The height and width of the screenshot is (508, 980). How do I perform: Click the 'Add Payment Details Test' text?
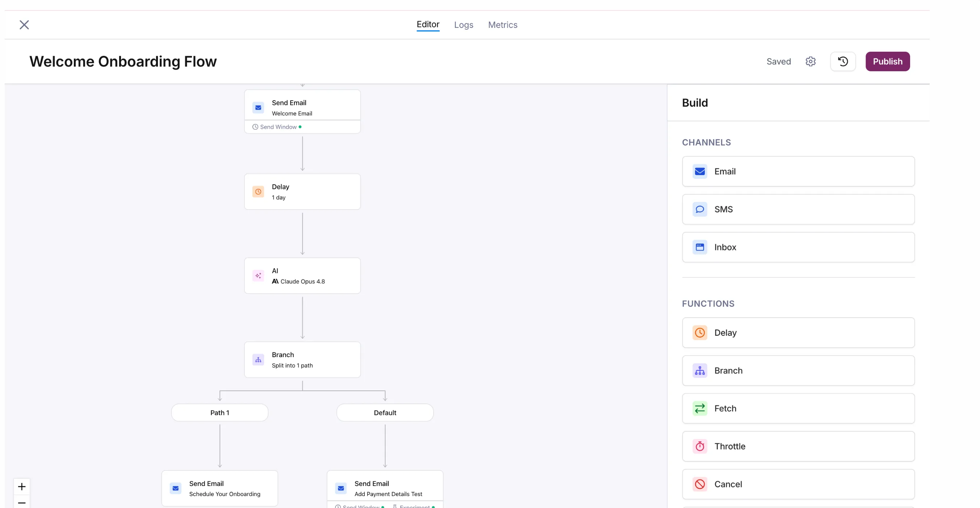[388, 494]
